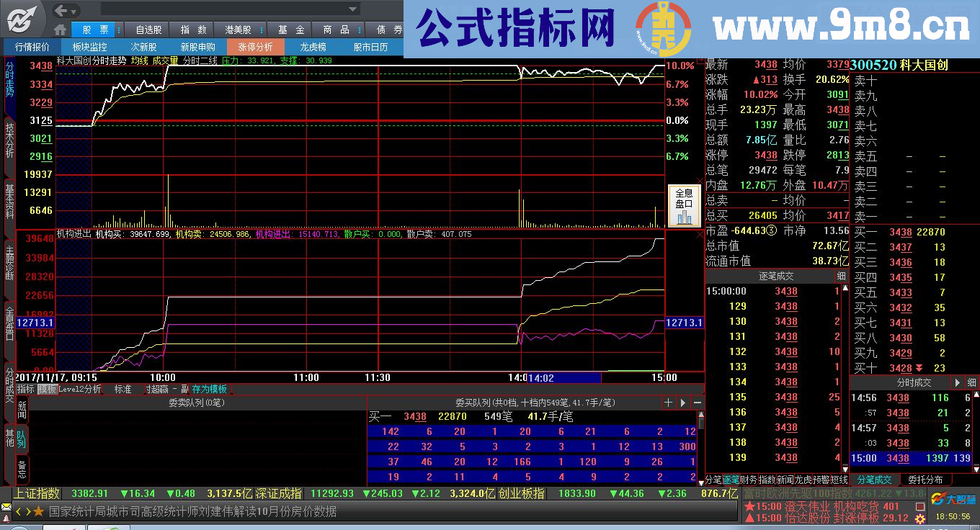Open the settings gear near the alert ticker
This screenshot has width=980, height=530.
920,518
